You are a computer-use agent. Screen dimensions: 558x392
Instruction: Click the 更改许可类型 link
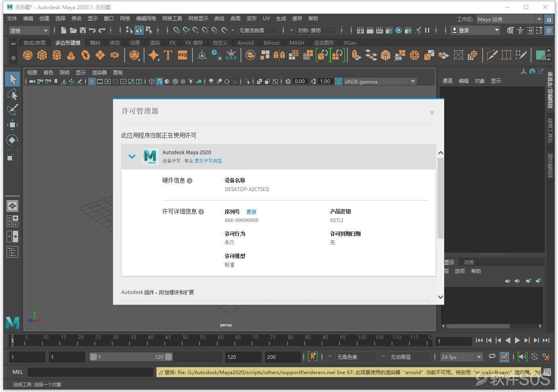(x=208, y=161)
